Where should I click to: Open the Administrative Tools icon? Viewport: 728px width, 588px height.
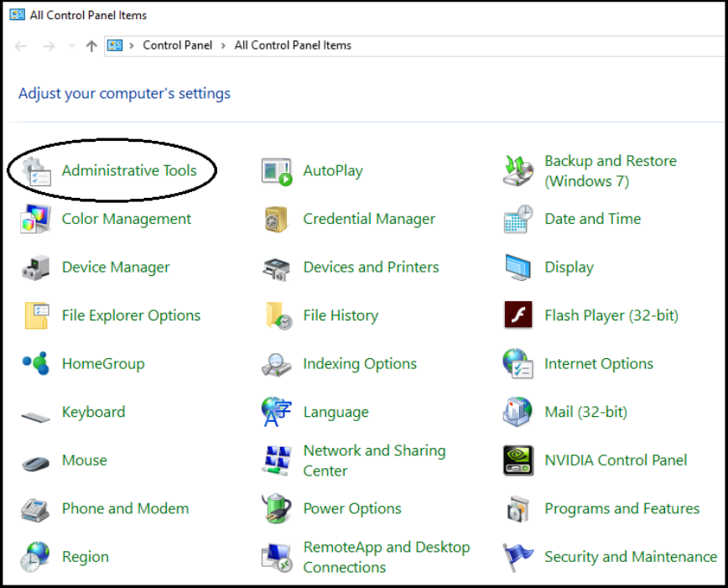tap(36, 171)
